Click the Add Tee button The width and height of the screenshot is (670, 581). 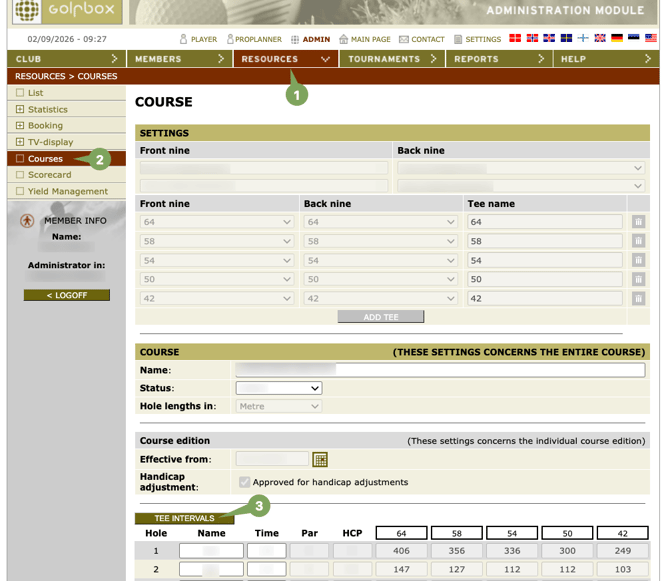pos(381,317)
